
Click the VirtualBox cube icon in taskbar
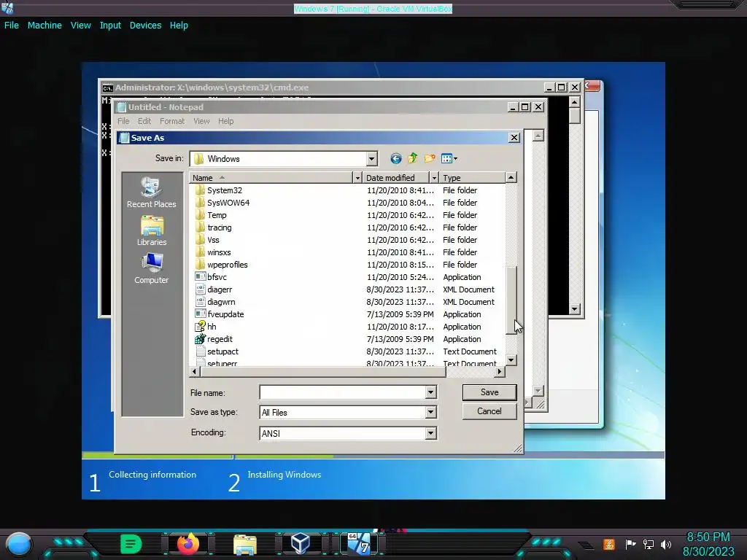(301, 543)
